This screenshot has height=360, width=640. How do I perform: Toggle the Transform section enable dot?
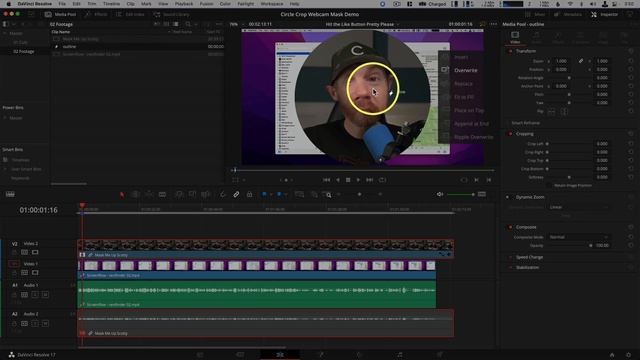tap(510, 51)
